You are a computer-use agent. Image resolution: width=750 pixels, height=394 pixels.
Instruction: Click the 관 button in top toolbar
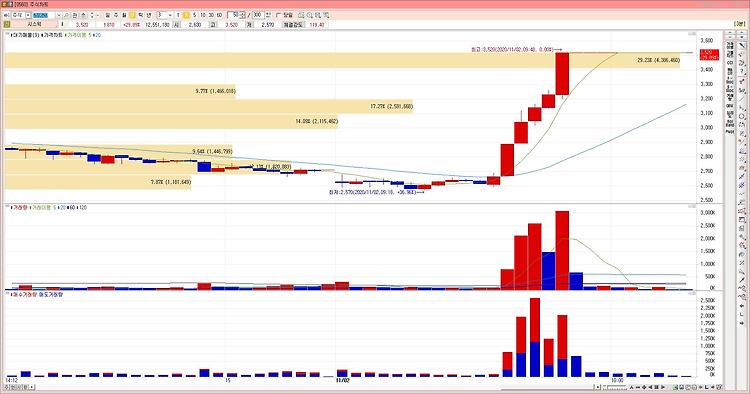(74, 15)
